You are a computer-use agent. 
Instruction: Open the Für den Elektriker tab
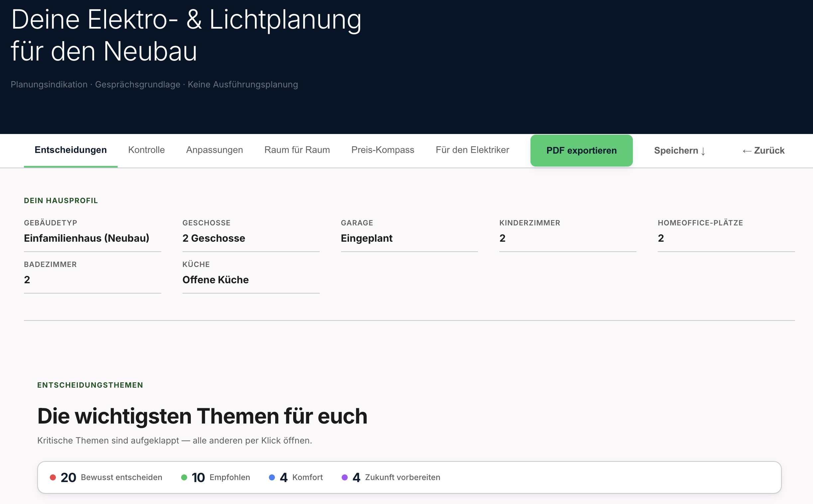(472, 150)
